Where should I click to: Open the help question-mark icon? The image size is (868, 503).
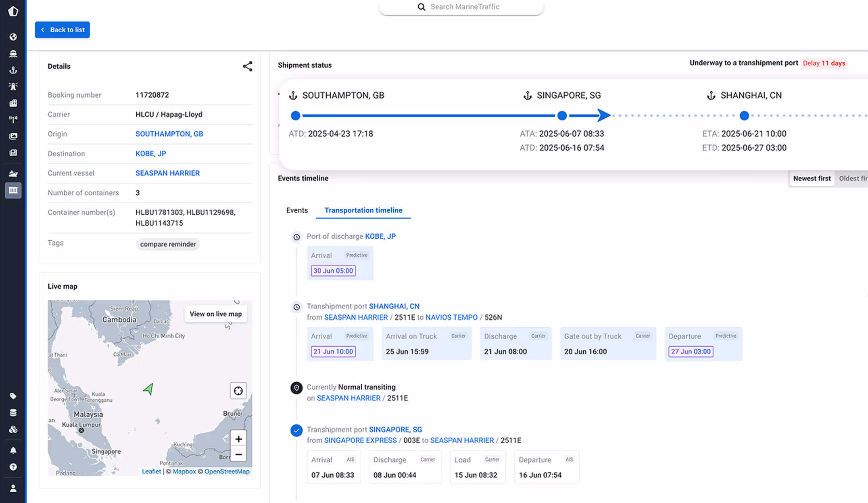pyautogui.click(x=13, y=467)
